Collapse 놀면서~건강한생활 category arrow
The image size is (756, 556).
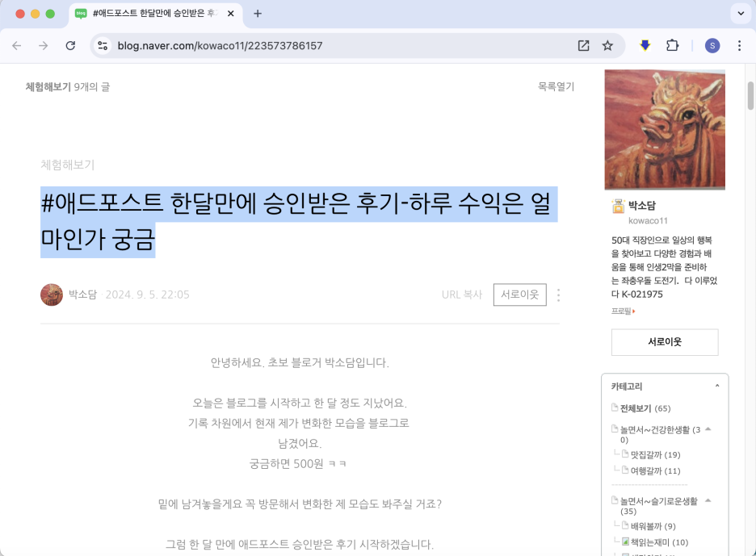coord(708,428)
